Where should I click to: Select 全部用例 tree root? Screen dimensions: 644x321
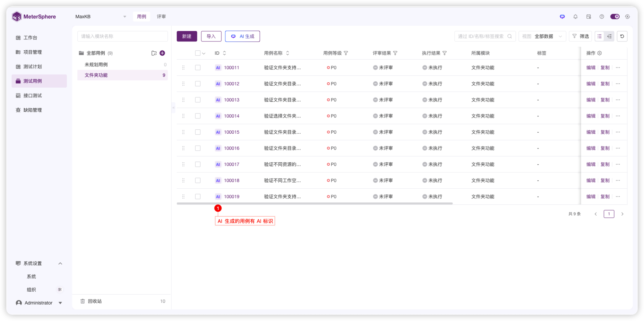(96, 53)
